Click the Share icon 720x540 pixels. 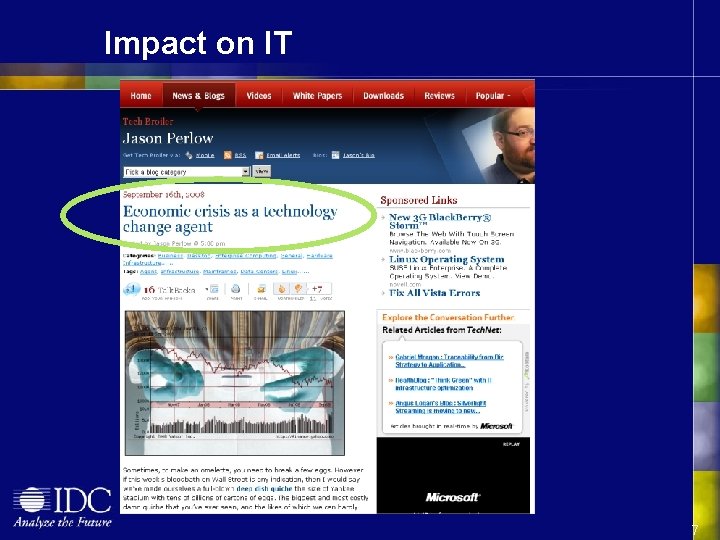(x=214, y=289)
